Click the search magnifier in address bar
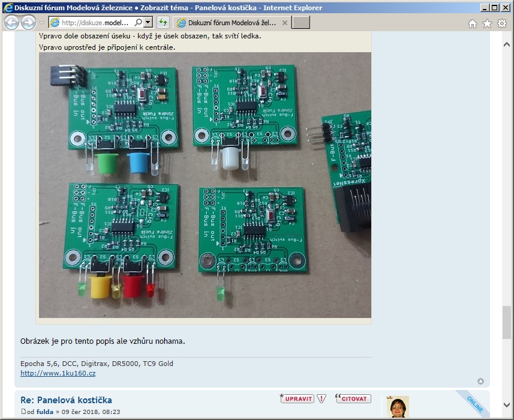Image resolution: width=514 pixels, height=420 pixels. (x=138, y=23)
